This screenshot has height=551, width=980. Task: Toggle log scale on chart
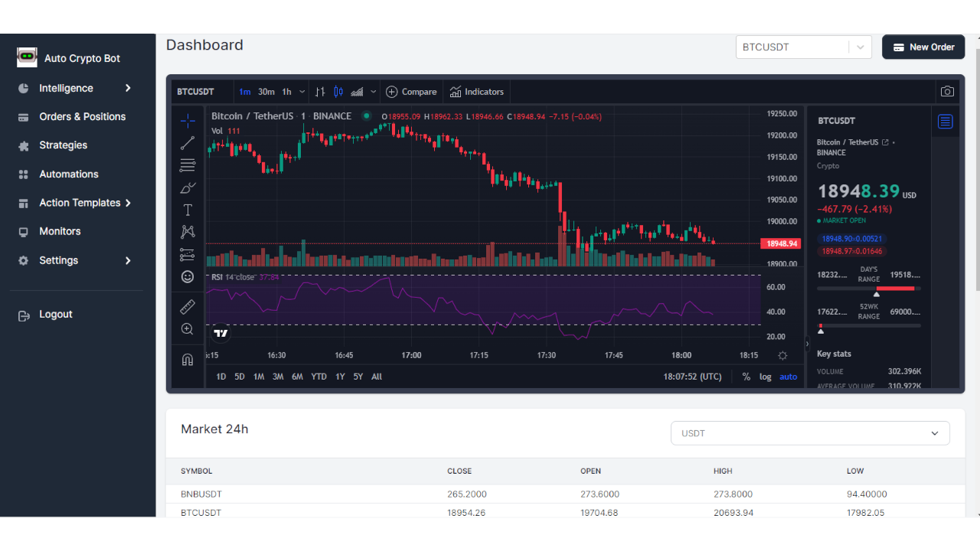pos(766,377)
